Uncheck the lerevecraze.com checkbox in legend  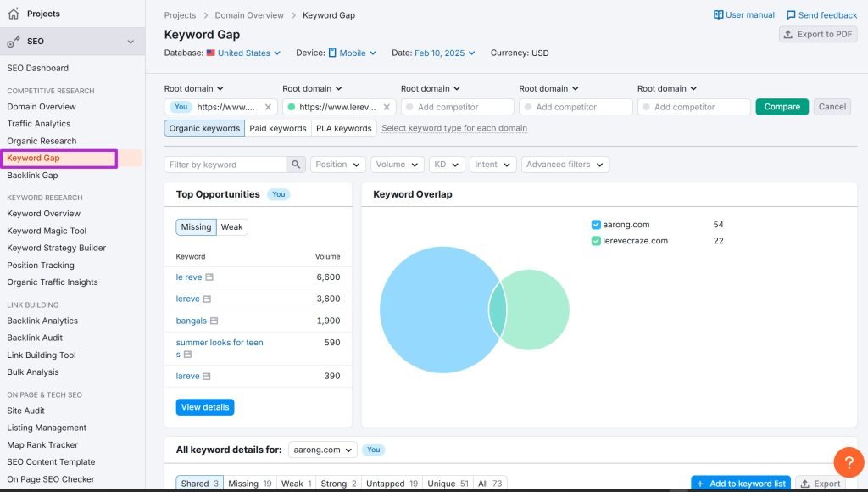596,241
